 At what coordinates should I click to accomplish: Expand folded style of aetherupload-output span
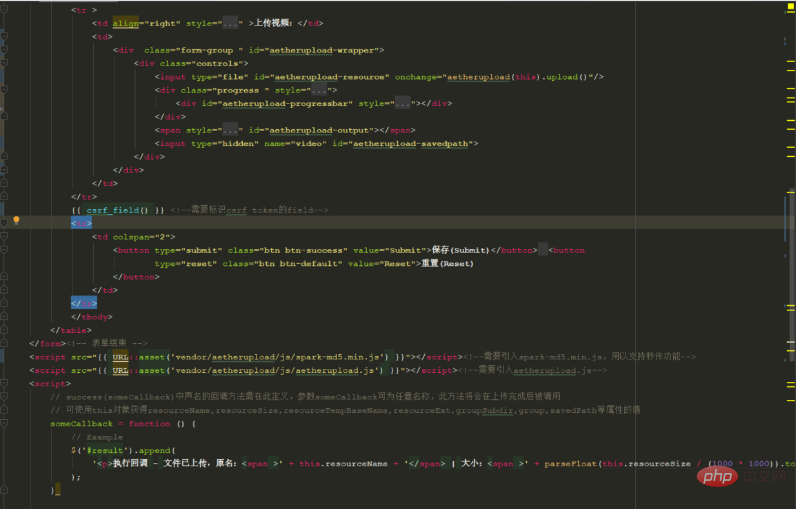[x=232, y=130]
